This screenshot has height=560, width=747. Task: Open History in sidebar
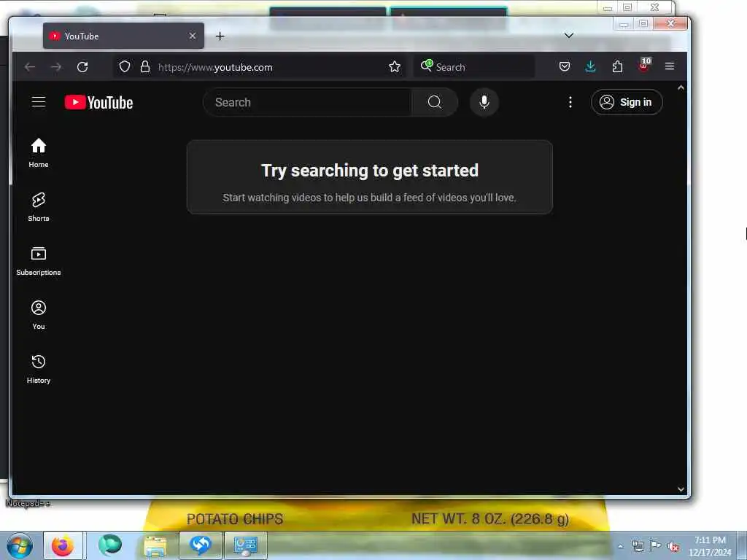(x=39, y=368)
